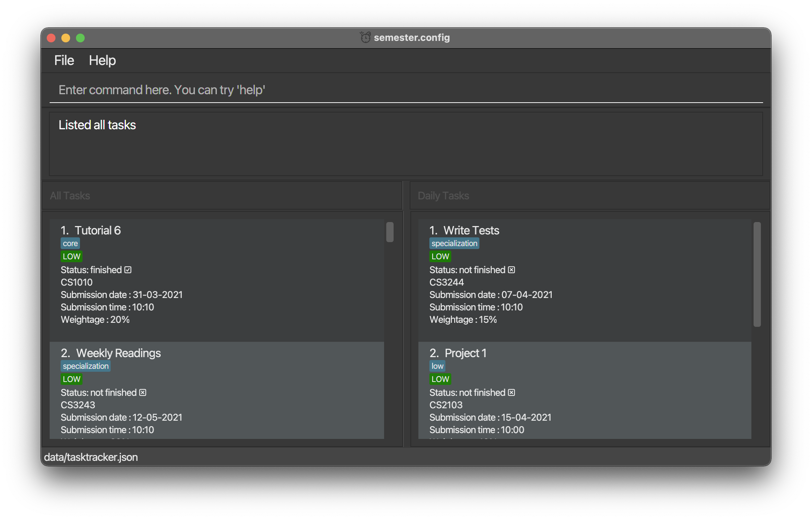Click not finished icon on Project 1
This screenshot has width=812, height=520.
[512, 393]
